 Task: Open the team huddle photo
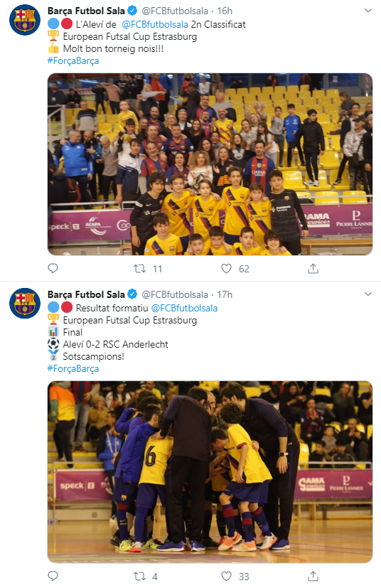210,472
